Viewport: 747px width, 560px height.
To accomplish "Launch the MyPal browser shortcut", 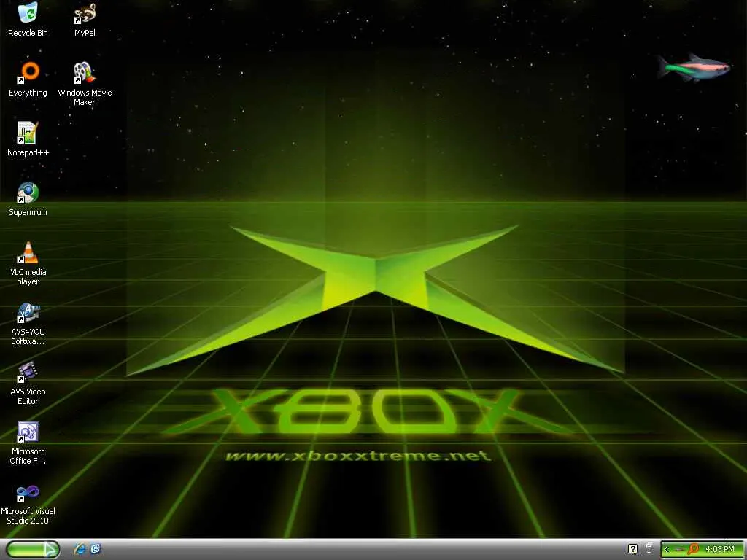I will pos(85,19).
